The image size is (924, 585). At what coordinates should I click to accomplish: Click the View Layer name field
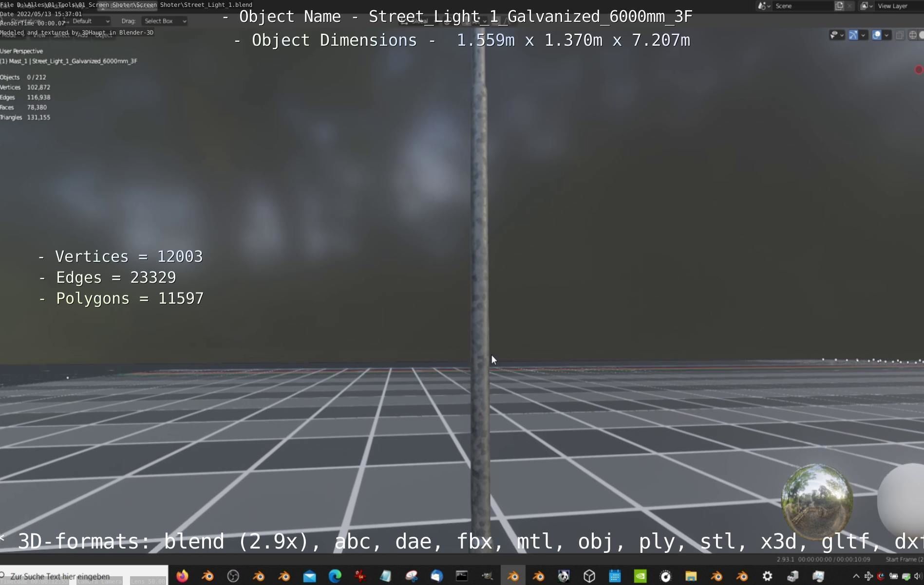tap(899, 6)
